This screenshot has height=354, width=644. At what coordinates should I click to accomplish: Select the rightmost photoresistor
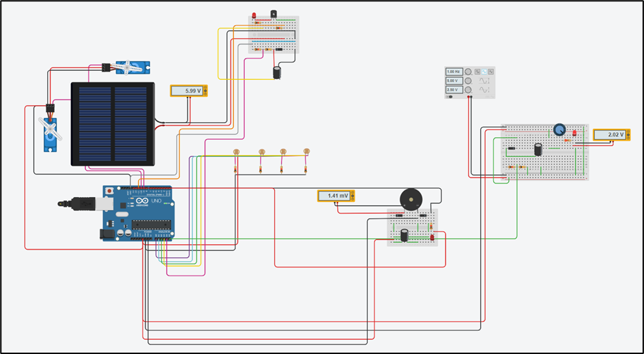(x=306, y=151)
